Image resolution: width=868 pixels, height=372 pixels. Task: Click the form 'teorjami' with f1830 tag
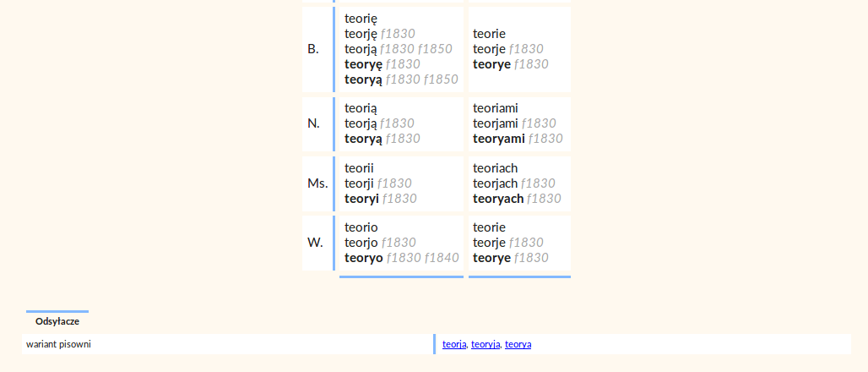click(496, 123)
